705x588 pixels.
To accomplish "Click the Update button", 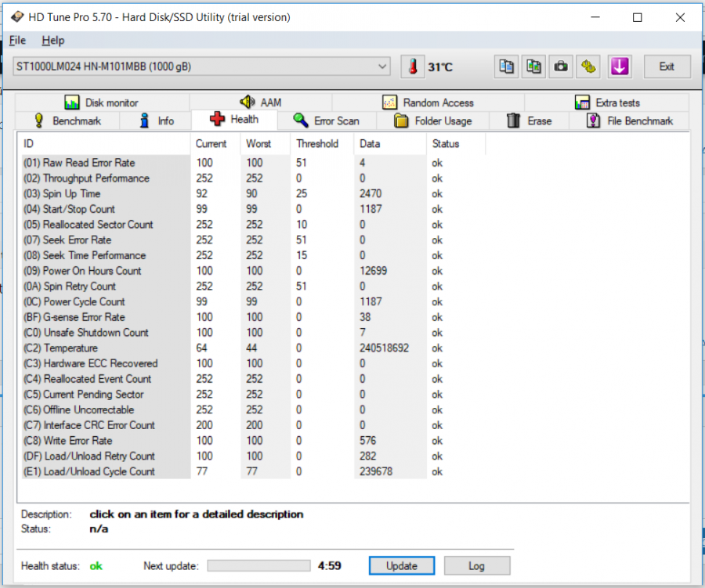I will click(402, 565).
